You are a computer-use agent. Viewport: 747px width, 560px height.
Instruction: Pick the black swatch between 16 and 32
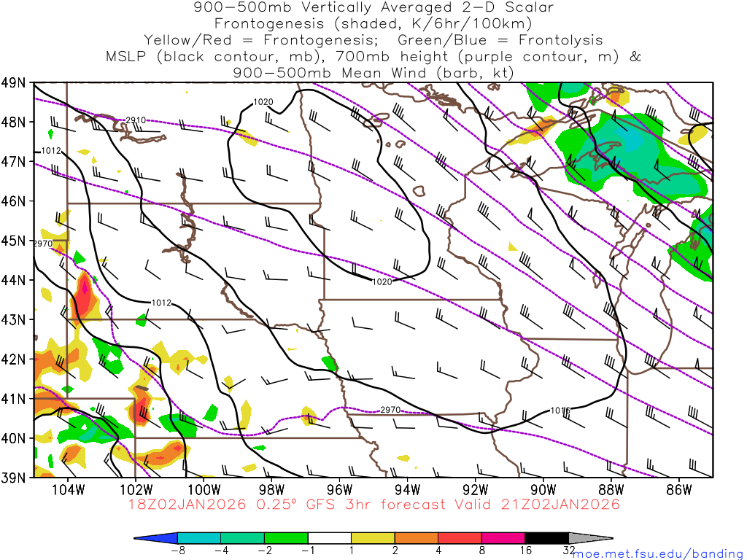point(547,538)
